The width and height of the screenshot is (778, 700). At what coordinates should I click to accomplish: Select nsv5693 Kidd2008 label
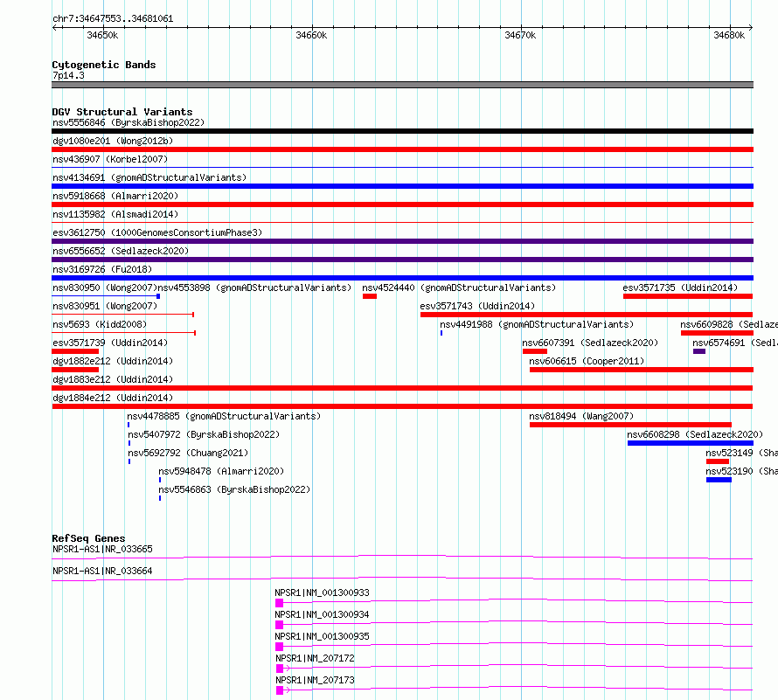[x=100, y=324]
